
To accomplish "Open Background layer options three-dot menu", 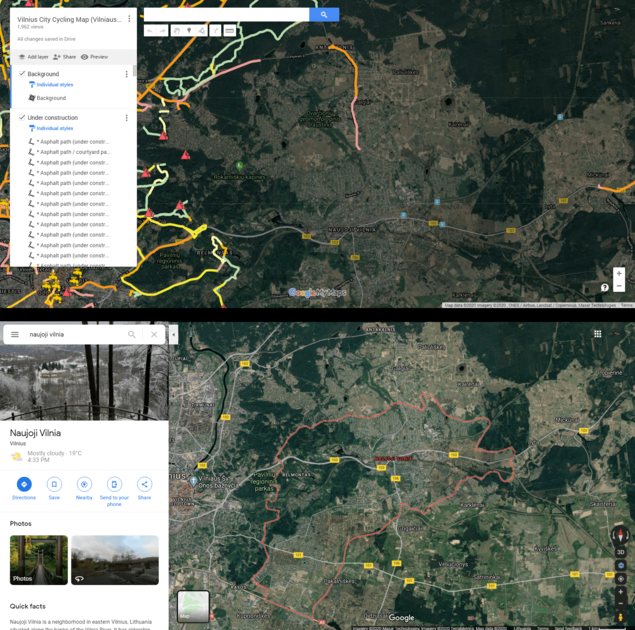I will (x=126, y=74).
